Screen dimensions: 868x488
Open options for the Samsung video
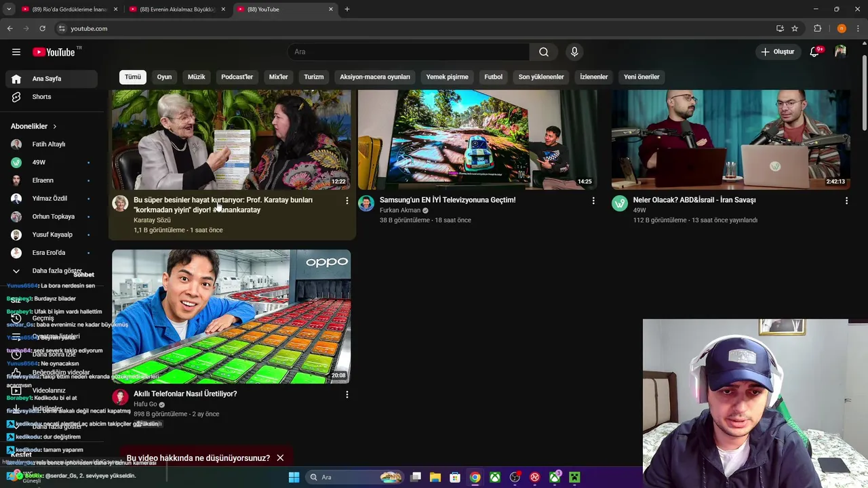click(x=593, y=201)
